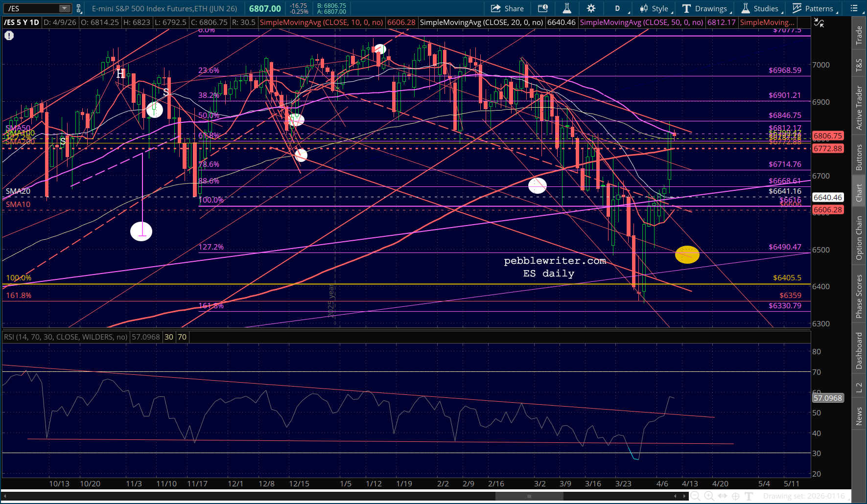Image resolution: width=867 pixels, height=504 pixels.
Task: Click the 6772.88 price bubble on axis
Action: 828,148
